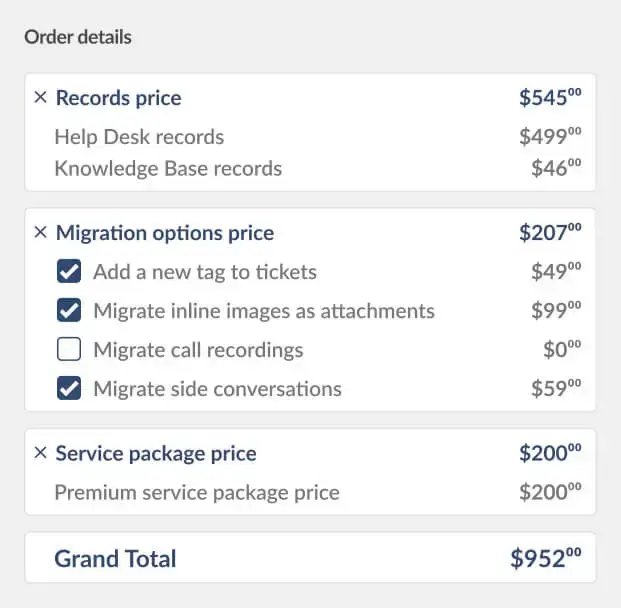The height and width of the screenshot is (608, 621).
Task: Collapse Migration options price X icon
Action: tap(40, 233)
